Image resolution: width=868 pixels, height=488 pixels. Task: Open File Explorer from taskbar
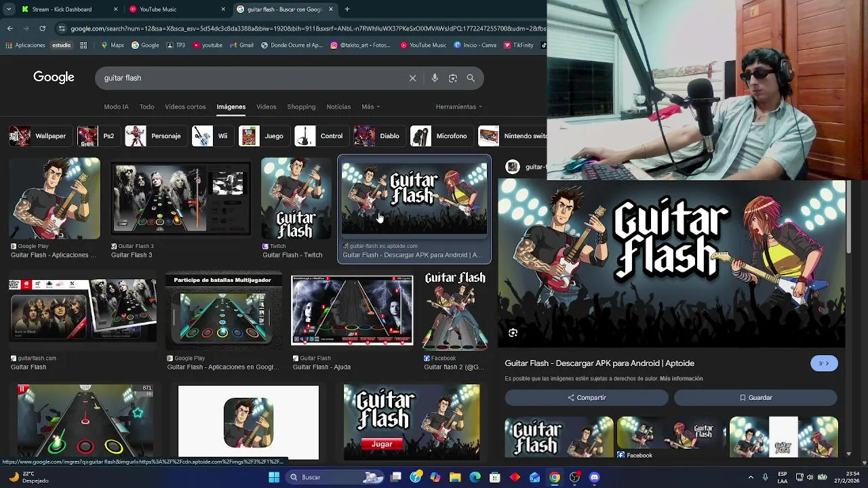455,477
